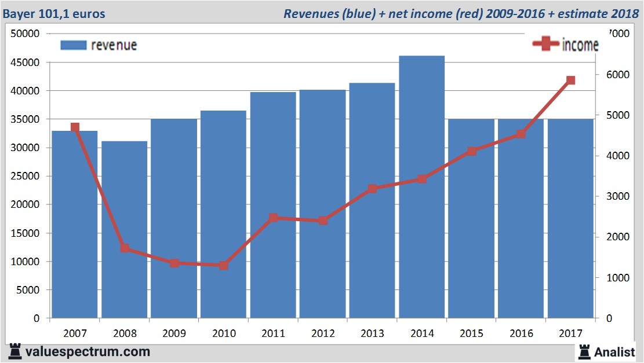Click the rook icon next to Analist
The image size is (644, 363).
pyautogui.click(x=584, y=351)
